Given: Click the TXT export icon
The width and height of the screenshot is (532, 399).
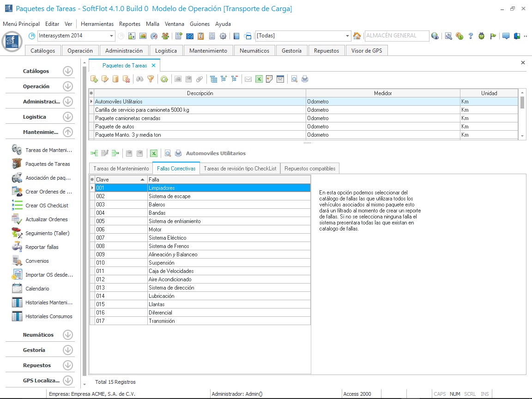Looking at the screenshot, I should point(280,79).
